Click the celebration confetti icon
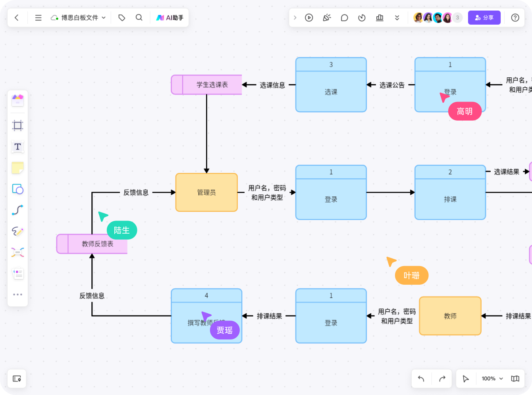The image size is (532, 395). click(x=327, y=17)
